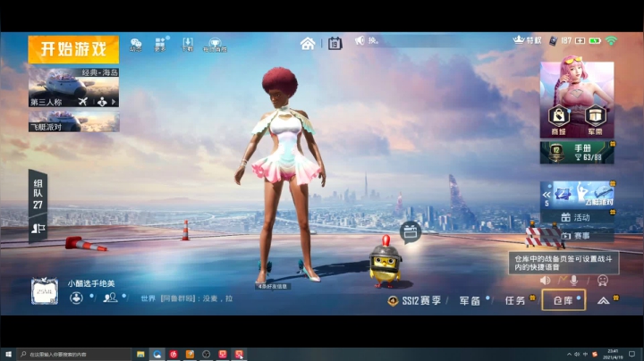Open the 飞艇派对 airship party banner

(x=73, y=121)
